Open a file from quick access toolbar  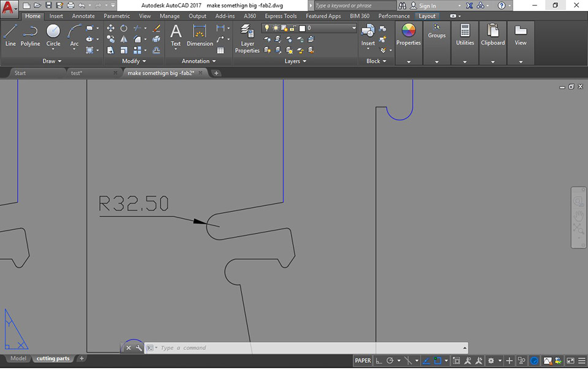coord(37,6)
